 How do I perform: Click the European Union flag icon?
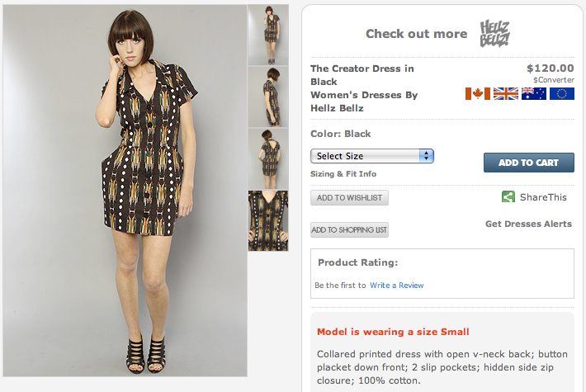(x=562, y=93)
